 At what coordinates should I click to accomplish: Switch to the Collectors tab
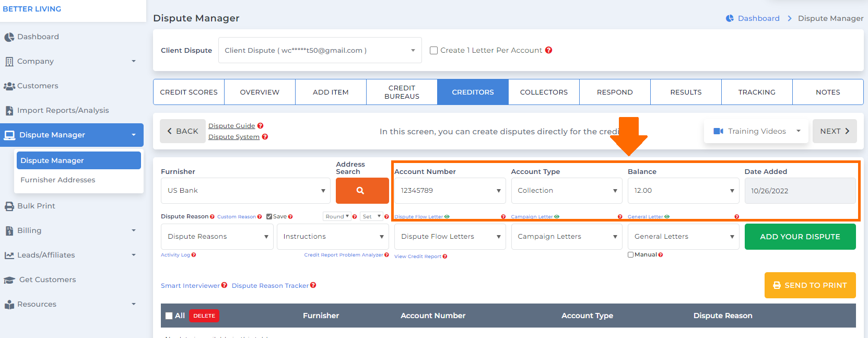pyautogui.click(x=544, y=92)
